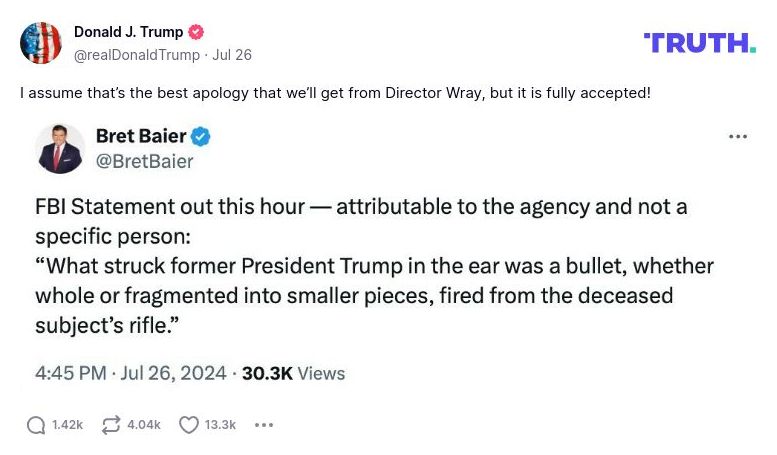Click the 1.42k replies count
This screenshot has width=777, height=455.
tap(67, 425)
